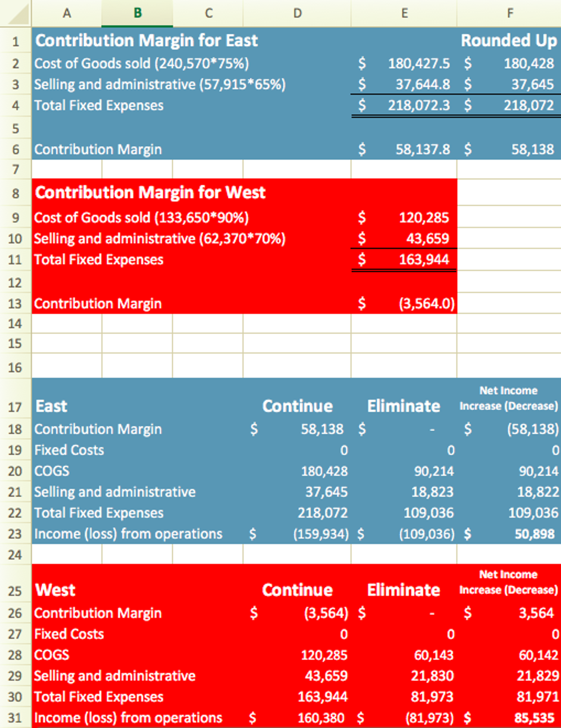Select column B header
Image resolution: width=561 pixels, height=728 pixels.
pyautogui.click(x=137, y=13)
